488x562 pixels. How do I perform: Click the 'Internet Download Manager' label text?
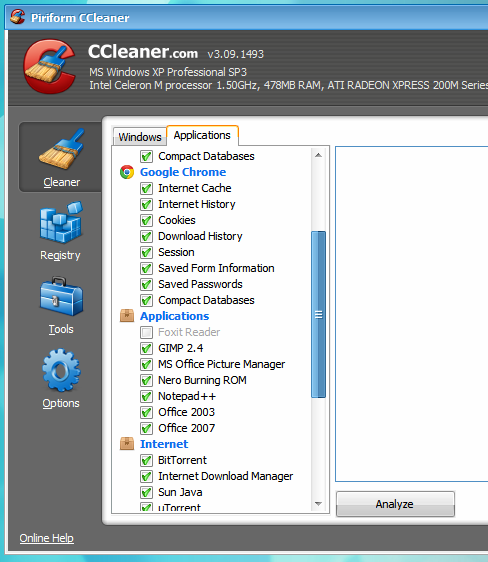(x=226, y=476)
